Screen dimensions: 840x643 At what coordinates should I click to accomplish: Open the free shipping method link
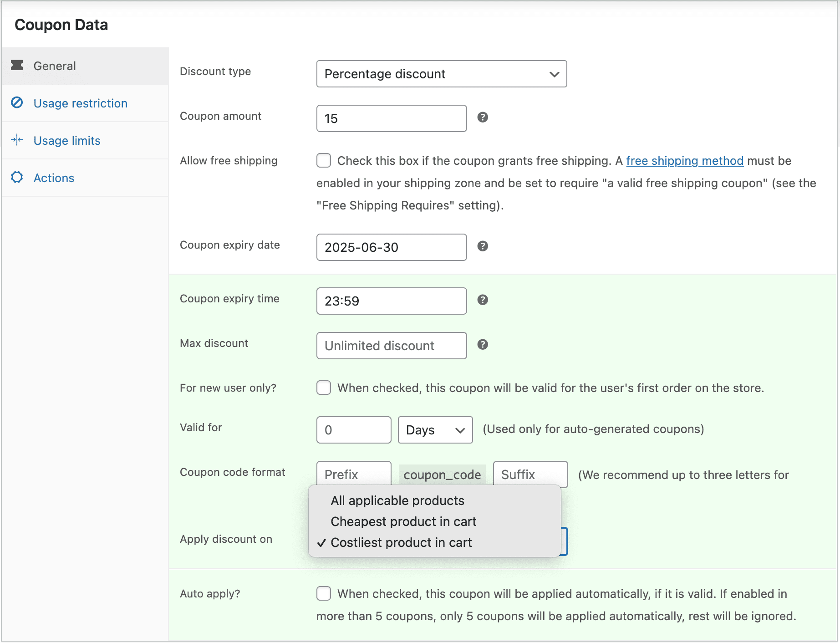click(684, 161)
